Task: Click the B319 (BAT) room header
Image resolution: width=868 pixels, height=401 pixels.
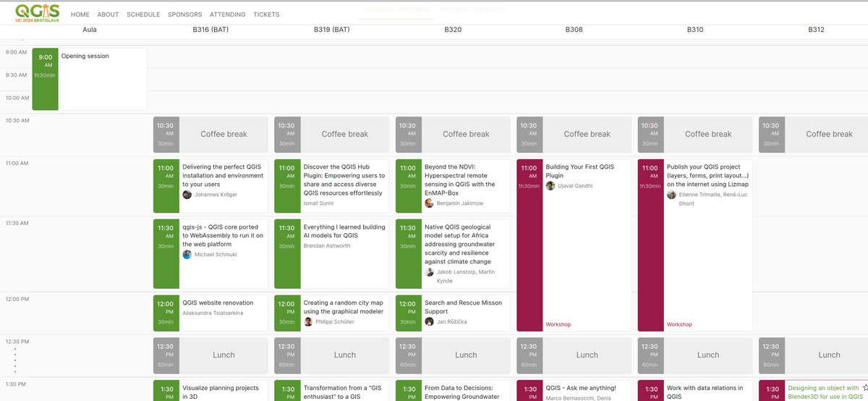Action: [331, 30]
